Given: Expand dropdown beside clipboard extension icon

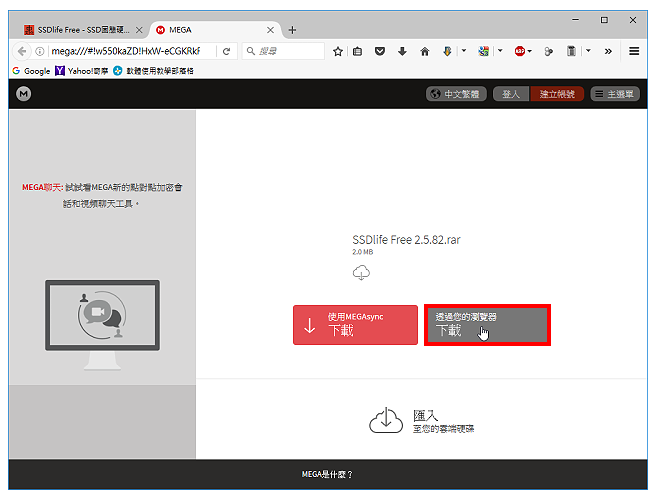Looking at the screenshot, I should (588, 51).
